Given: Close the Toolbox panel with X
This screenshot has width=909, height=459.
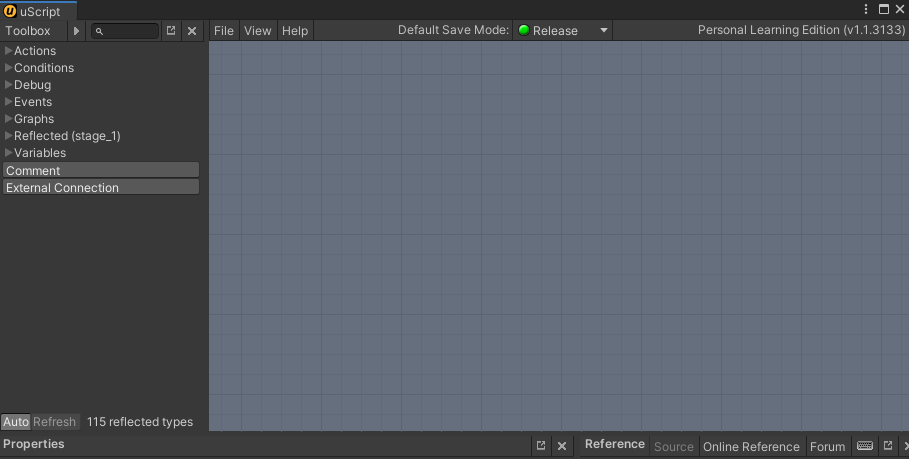Looking at the screenshot, I should (192, 31).
